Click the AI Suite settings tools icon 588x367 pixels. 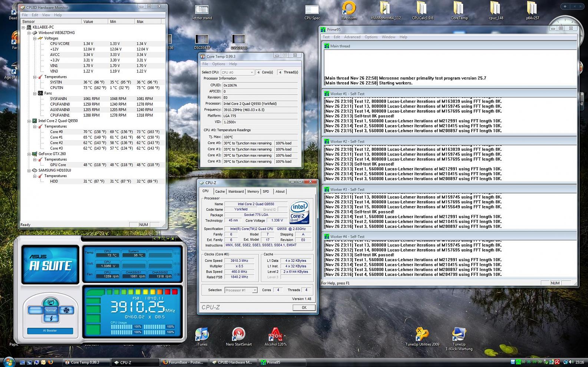click(163, 238)
